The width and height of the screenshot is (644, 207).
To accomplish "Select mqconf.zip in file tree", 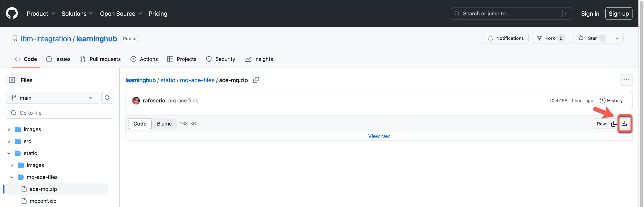I will [x=43, y=201].
